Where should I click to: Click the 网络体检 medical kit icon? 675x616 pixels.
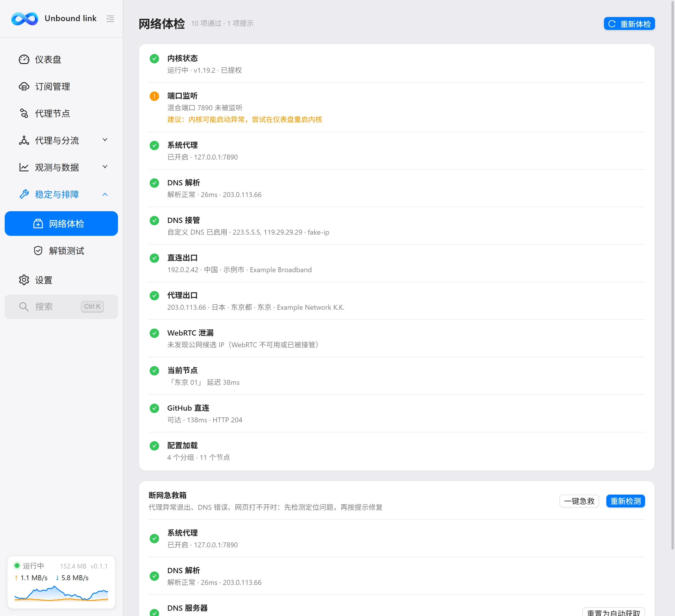click(38, 224)
